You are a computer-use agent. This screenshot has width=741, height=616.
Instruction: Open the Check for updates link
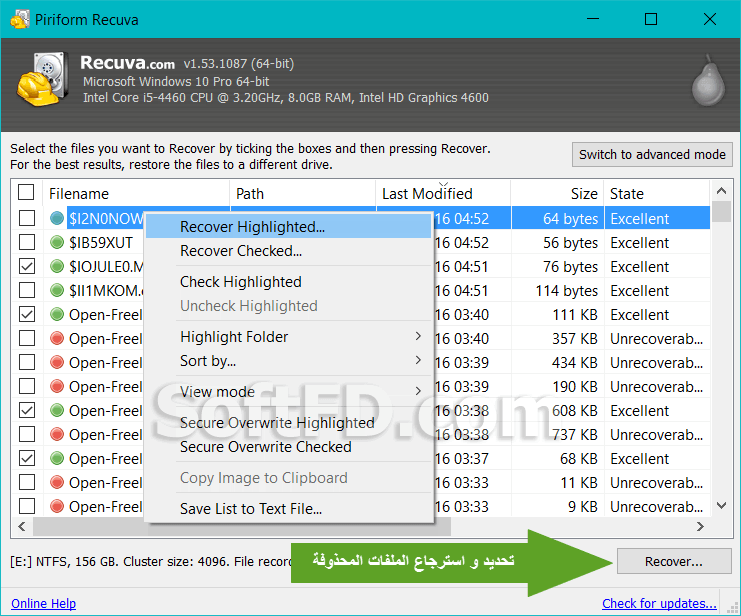coord(659,603)
